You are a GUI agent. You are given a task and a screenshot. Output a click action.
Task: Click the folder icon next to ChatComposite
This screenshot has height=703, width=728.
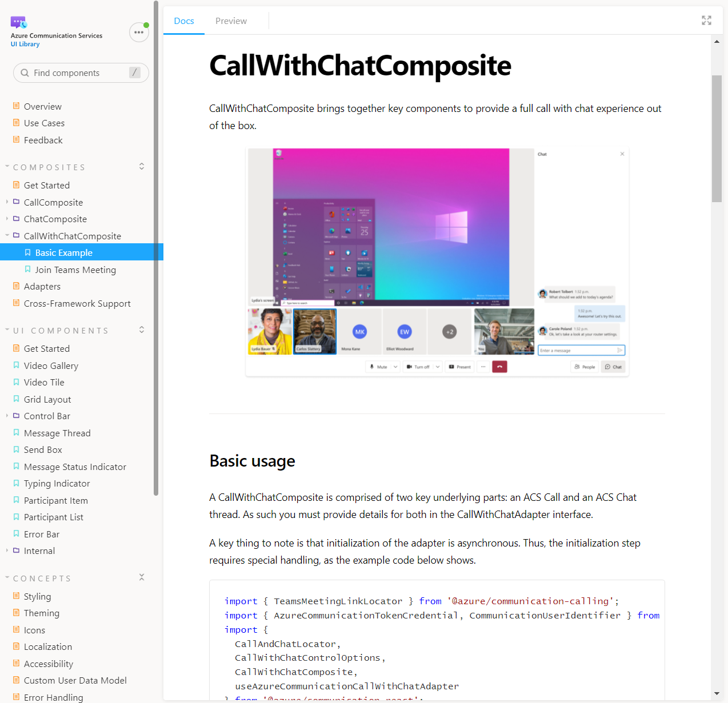15,219
